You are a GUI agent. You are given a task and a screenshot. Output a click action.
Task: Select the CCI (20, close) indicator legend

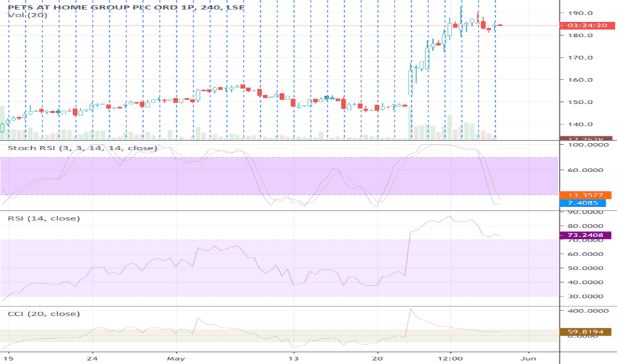[x=44, y=314]
